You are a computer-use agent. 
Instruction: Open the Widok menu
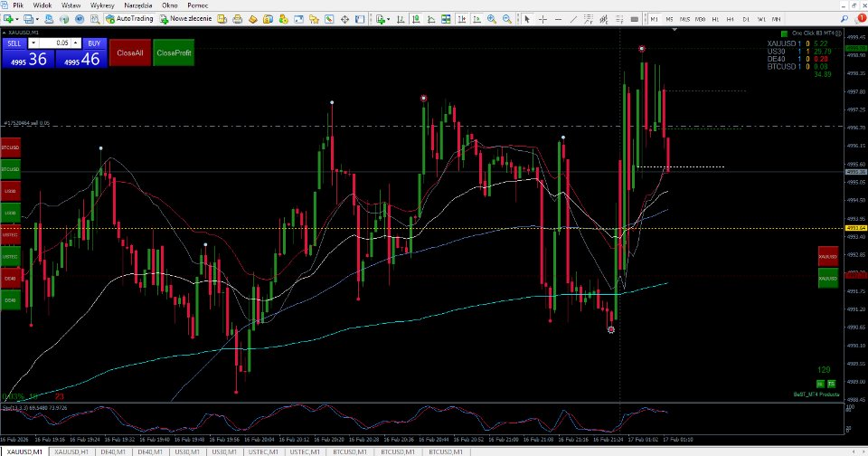click(x=42, y=5)
